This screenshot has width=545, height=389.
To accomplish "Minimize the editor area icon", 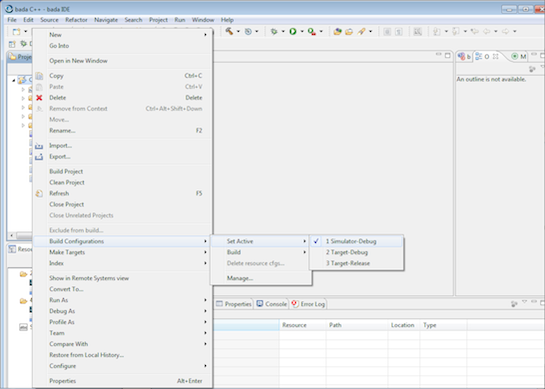I will pyautogui.click(x=439, y=55).
